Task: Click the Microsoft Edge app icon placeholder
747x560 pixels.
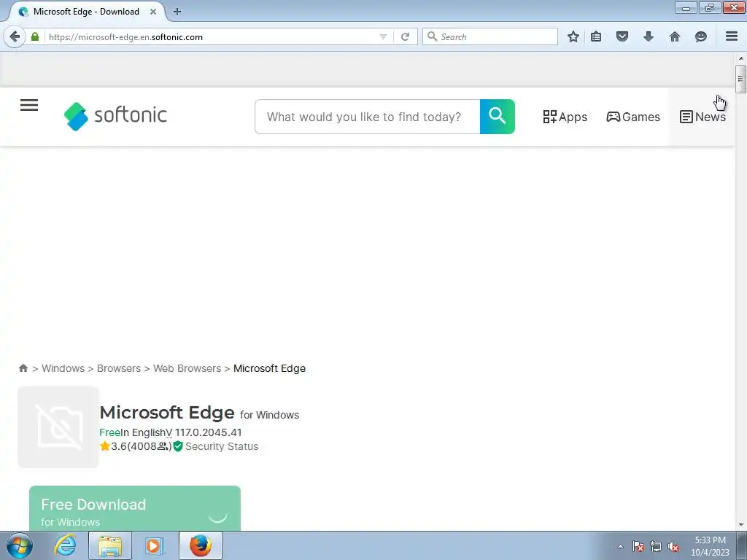Action: pos(58,427)
